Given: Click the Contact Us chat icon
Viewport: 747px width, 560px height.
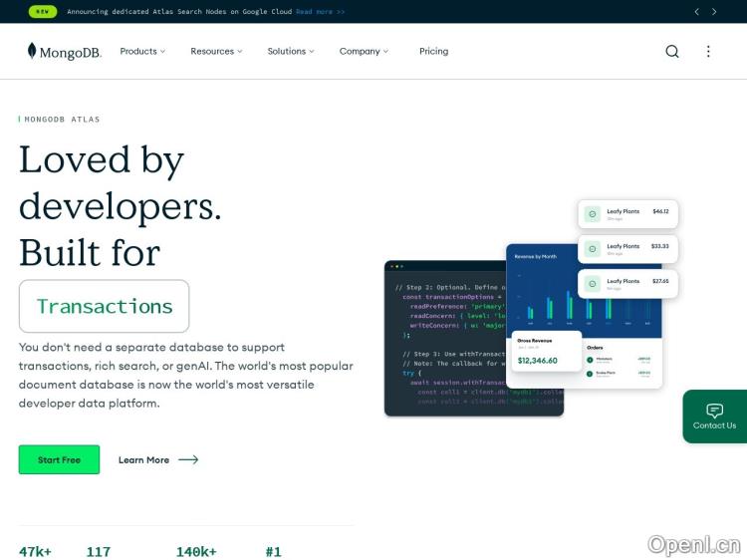Looking at the screenshot, I should click(x=714, y=411).
